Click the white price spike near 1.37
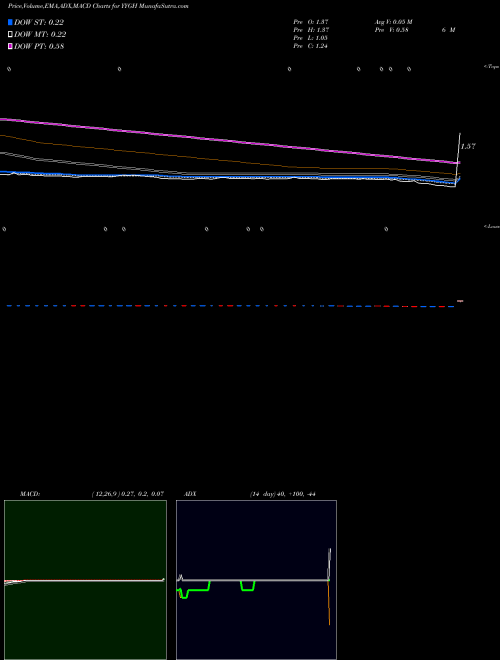The width and height of the screenshot is (500, 660). point(458,158)
